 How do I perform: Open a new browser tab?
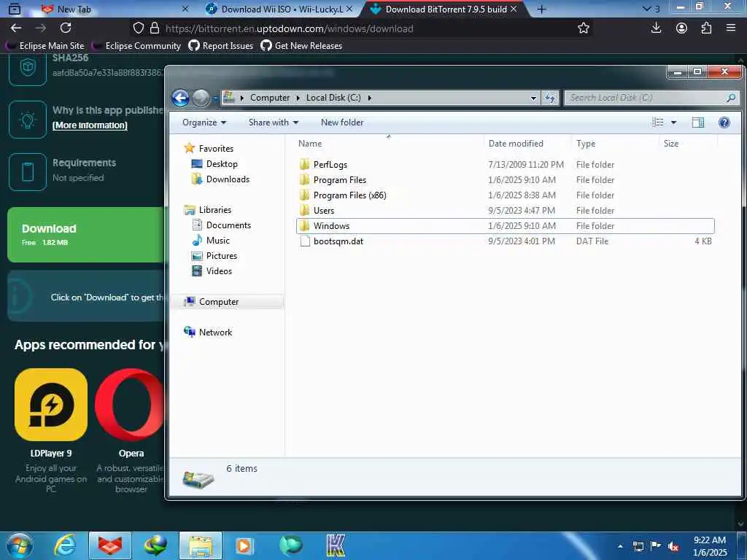(541, 9)
